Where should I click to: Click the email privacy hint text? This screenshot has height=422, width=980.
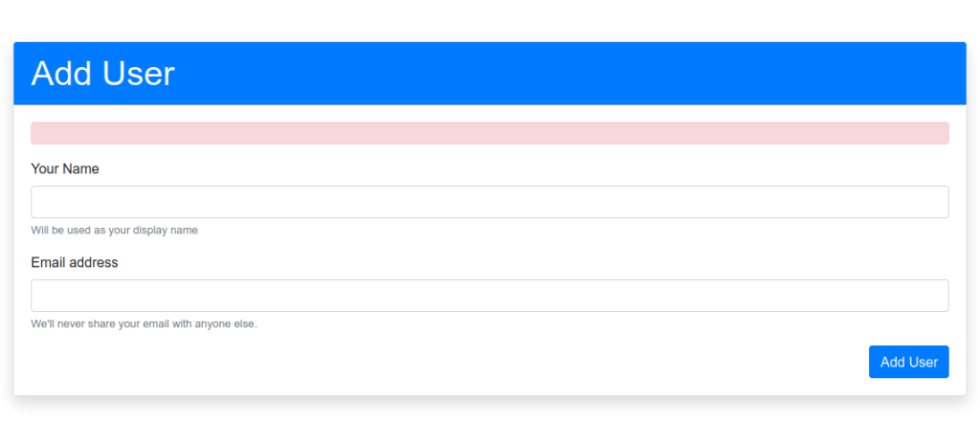pyautogui.click(x=144, y=324)
